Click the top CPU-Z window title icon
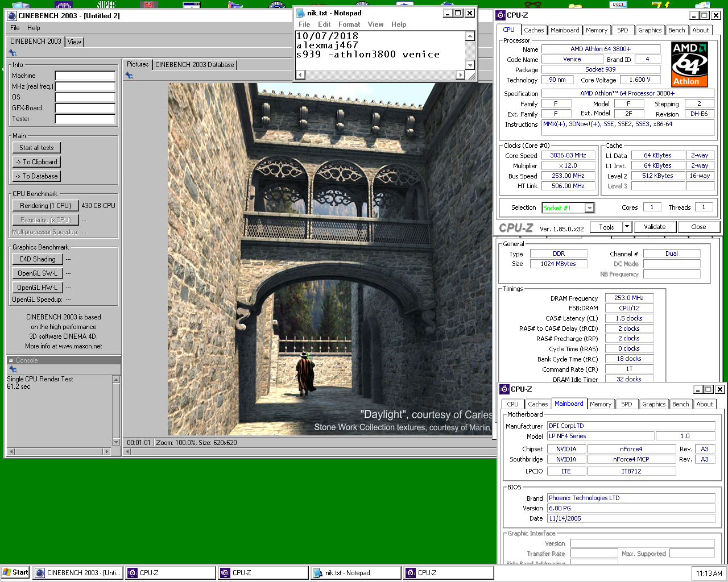 click(x=500, y=15)
